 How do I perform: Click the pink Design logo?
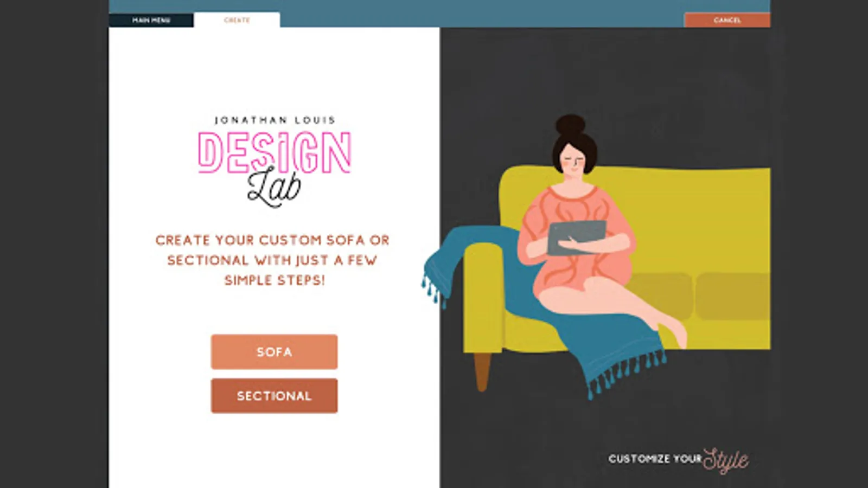[x=275, y=152]
